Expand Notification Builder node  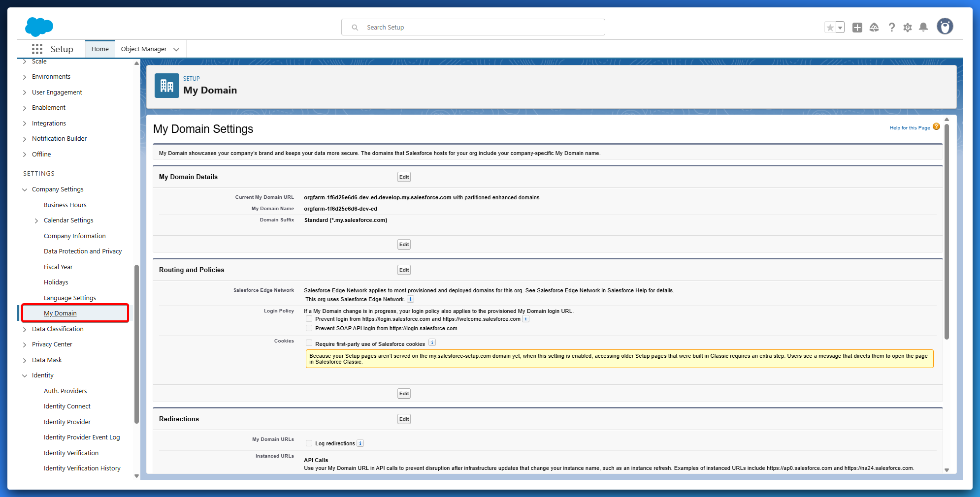pos(25,139)
